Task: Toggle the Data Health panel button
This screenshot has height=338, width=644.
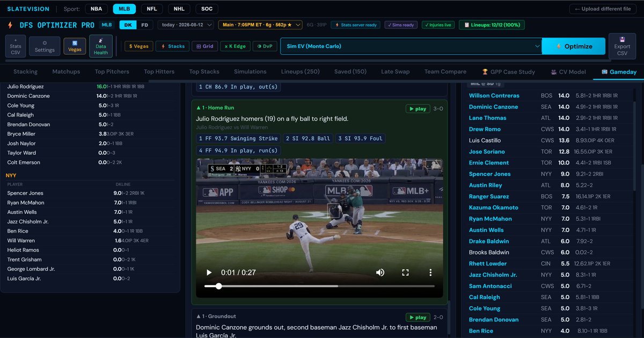Action: click(x=101, y=46)
